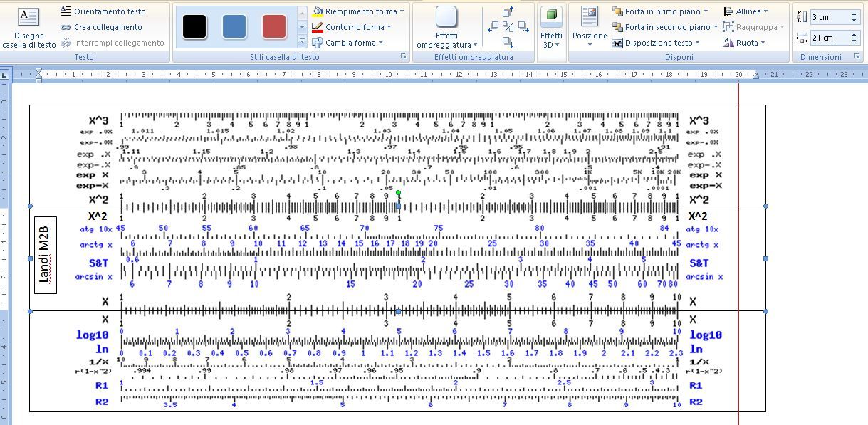This screenshot has width=868, height=425.
Task: Open Disposizione testo menu
Action: point(656,43)
